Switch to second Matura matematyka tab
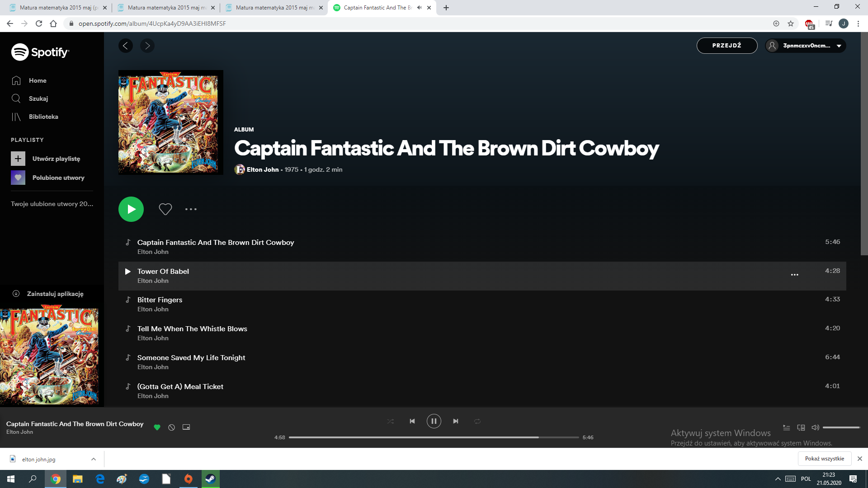Viewport: 868px width, 488px height. (x=166, y=8)
